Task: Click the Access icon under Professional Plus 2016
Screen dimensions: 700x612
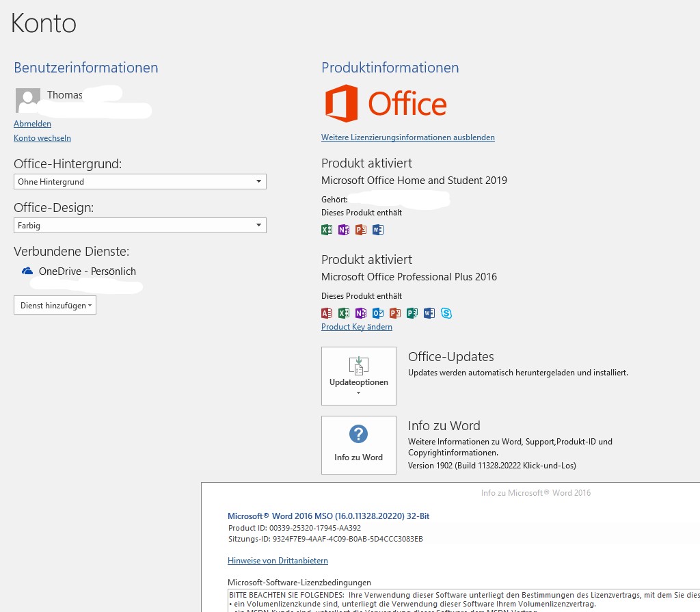Action: (327, 313)
